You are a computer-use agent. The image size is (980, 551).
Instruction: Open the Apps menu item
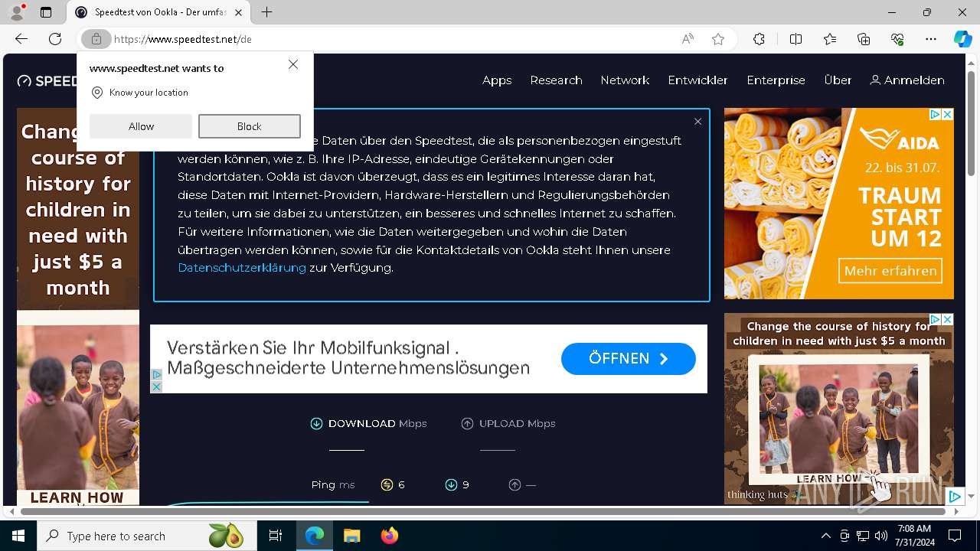[x=497, y=80]
